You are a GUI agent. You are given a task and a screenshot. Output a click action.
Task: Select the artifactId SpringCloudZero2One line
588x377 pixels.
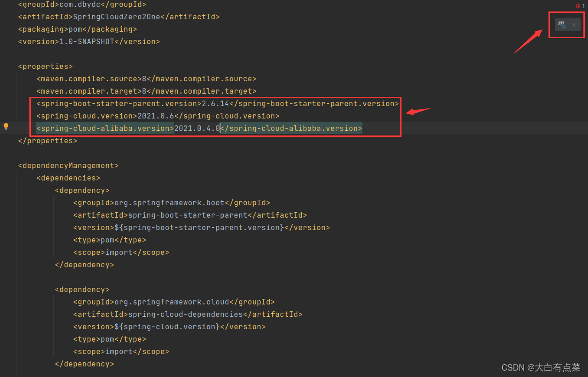(119, 17)
